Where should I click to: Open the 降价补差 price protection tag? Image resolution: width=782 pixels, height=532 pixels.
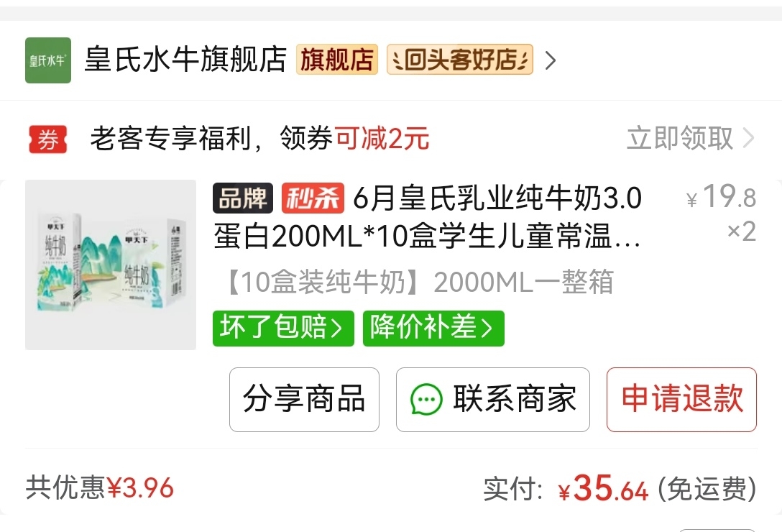point(433,329)
